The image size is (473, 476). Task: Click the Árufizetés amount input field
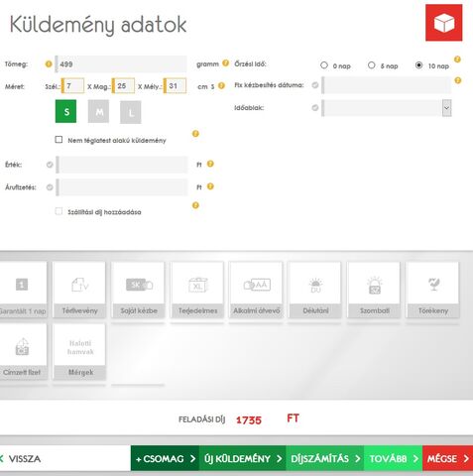tap(122, 187)
